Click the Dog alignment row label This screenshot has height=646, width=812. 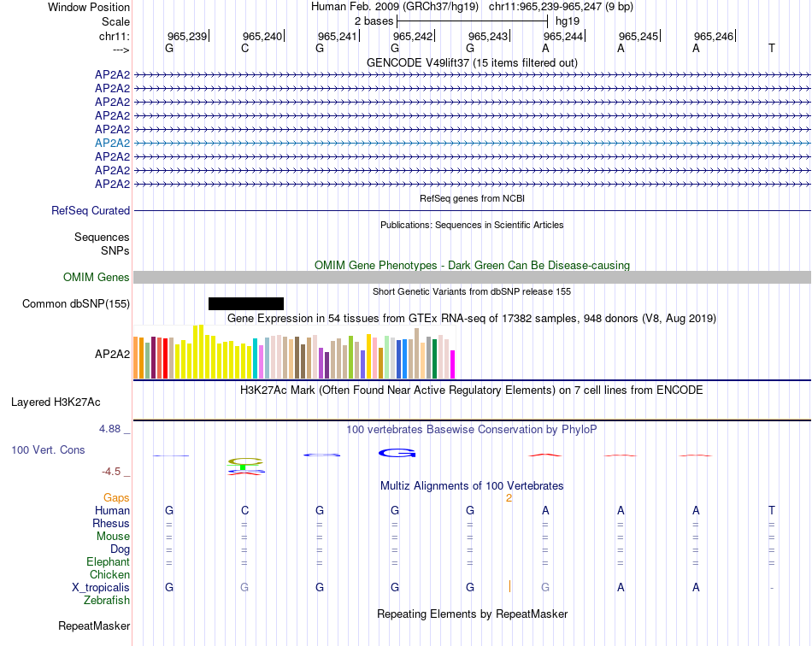point(120,549)
